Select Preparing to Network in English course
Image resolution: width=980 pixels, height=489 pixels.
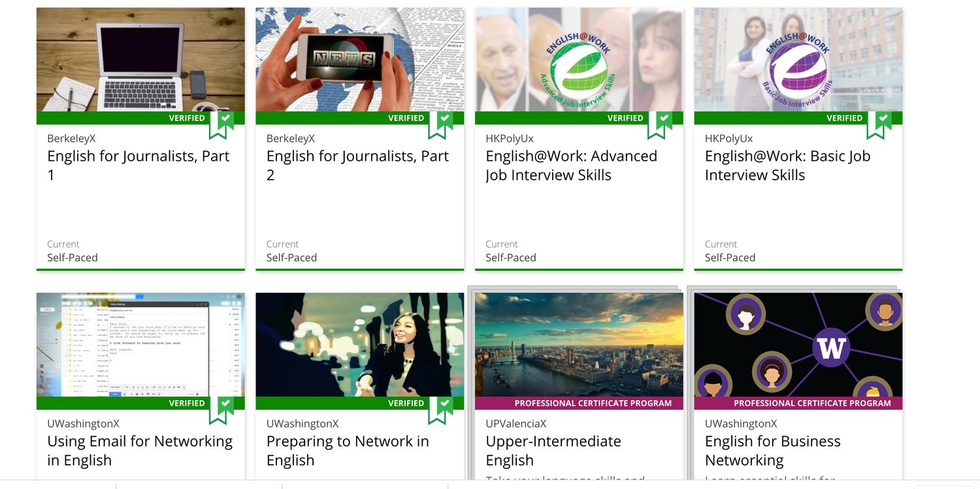[x=348, y=450]
